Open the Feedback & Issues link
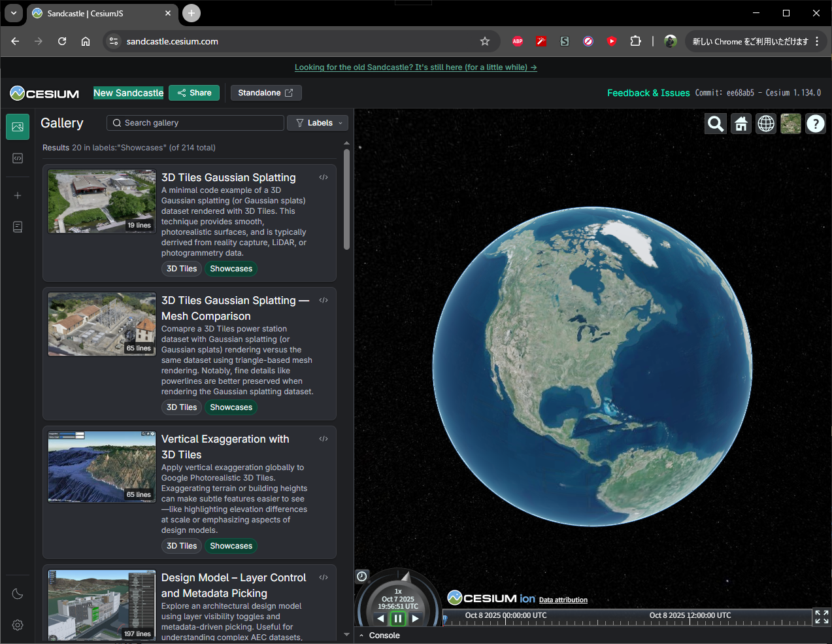The width and height of the screenshot is (832, 644). coord(648,93)
